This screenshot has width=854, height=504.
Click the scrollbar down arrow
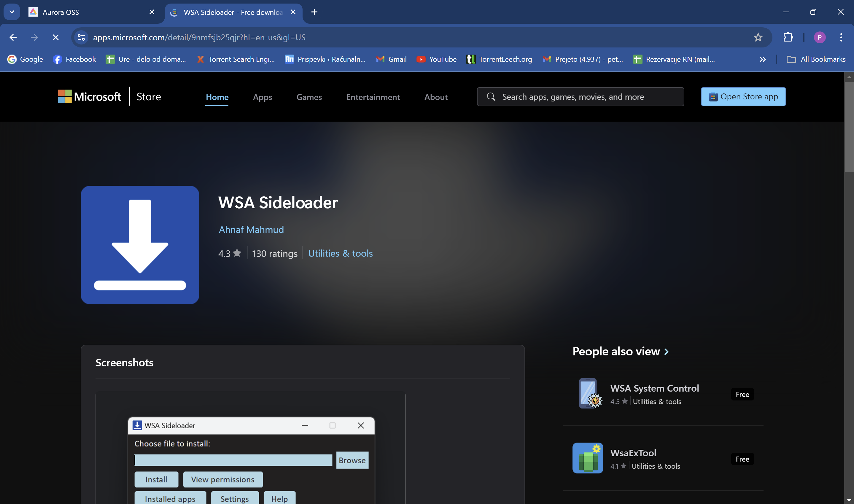click(849, 500)
